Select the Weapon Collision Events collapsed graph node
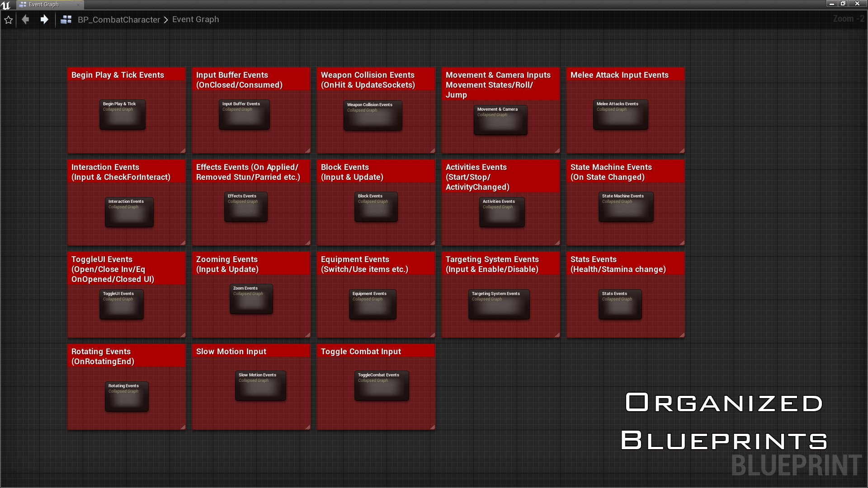This screenshot has height=488, width=868. tap(372, 115)
